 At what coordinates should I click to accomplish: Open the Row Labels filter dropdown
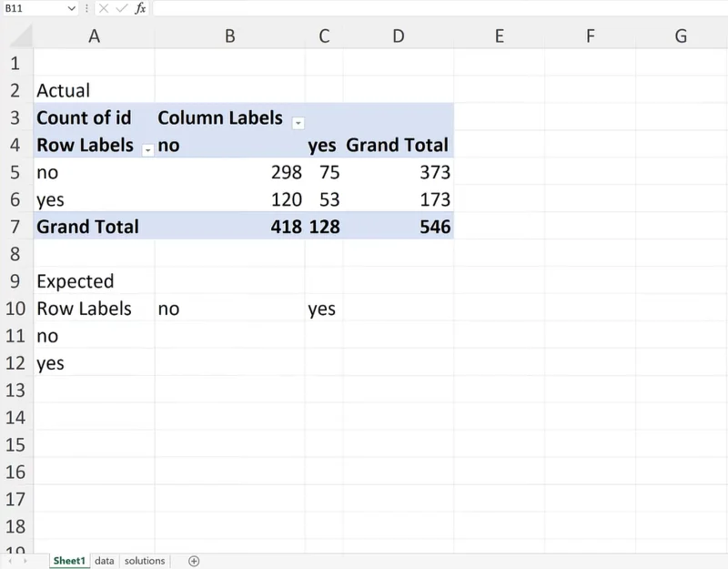pos(147,150)
